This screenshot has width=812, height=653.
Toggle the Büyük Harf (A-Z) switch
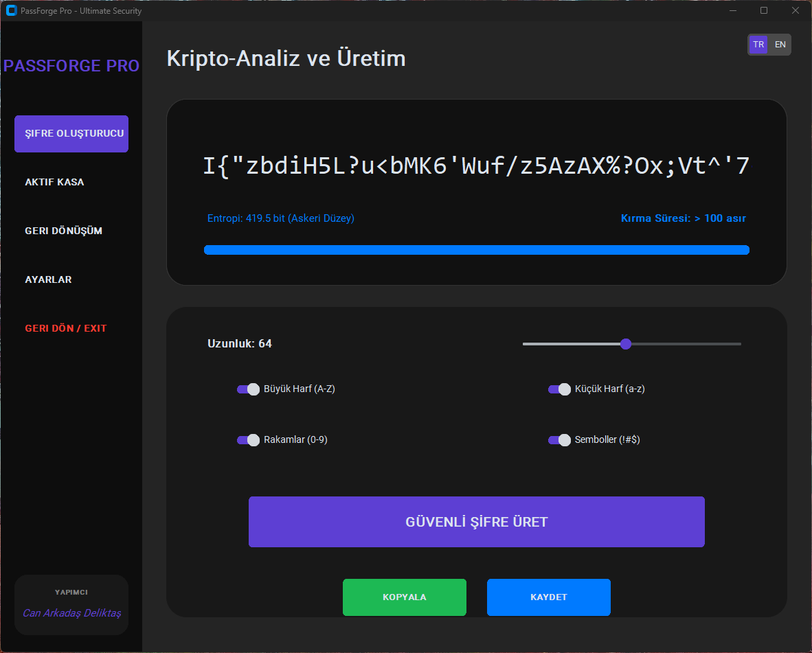click(x=248, y=389)
